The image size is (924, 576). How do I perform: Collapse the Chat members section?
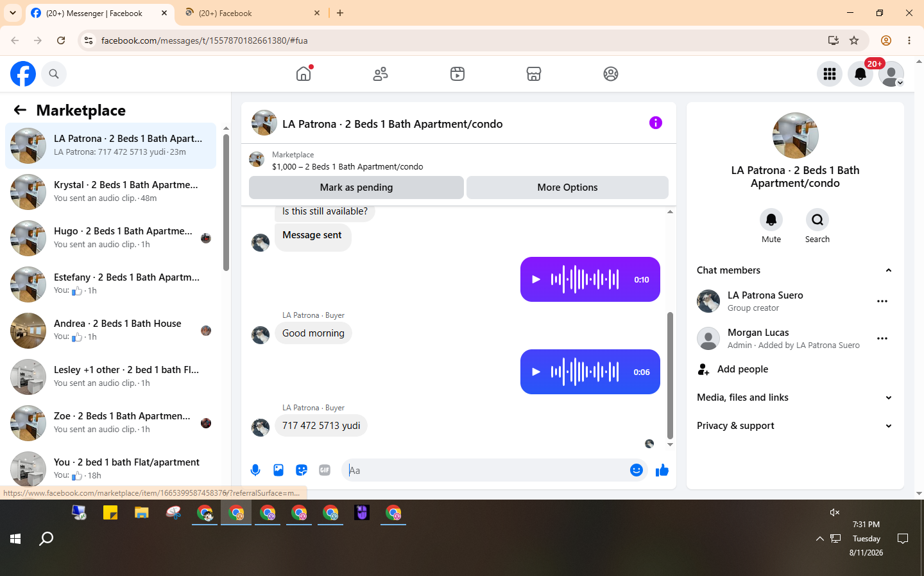tap(795, 270)
